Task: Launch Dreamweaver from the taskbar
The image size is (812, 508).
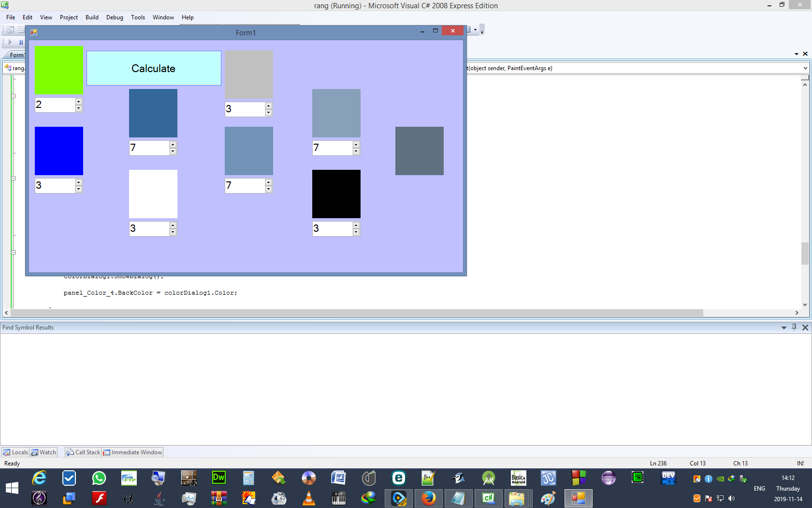Action: 219,478
